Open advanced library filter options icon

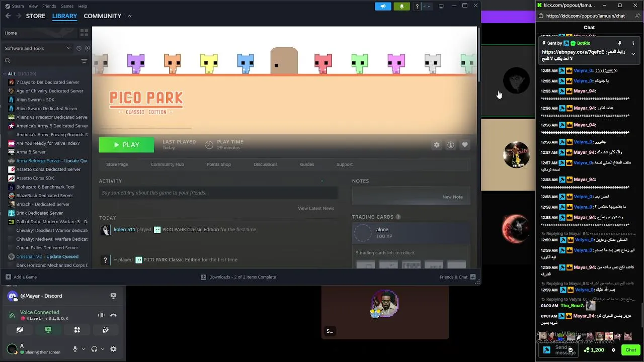pyautogui.click(x=84, y=61)
